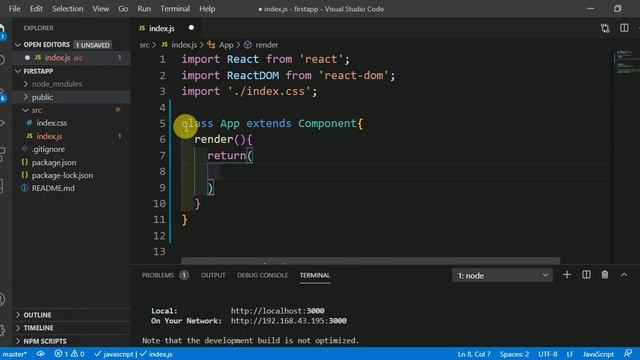
Task: Open the Go menu
Action: click(123, 9)
